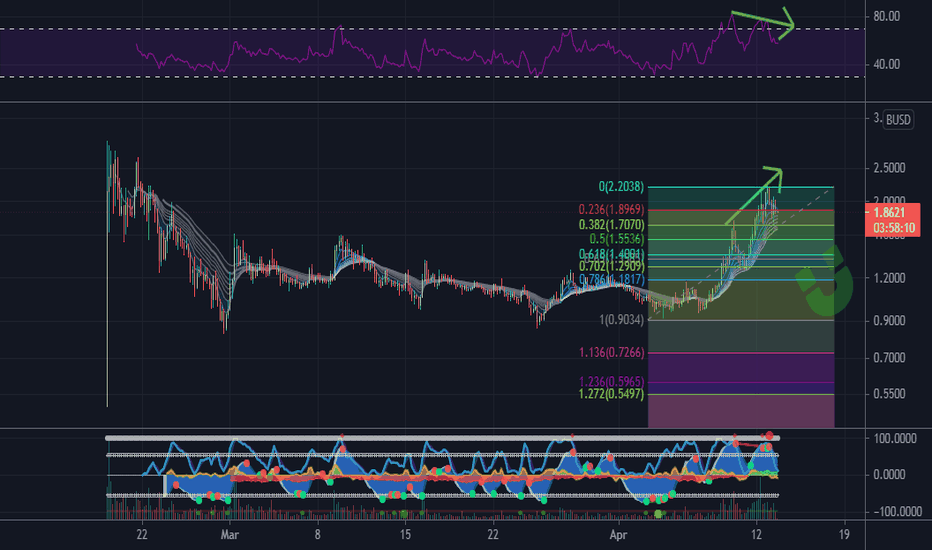Screen dimensions: 932x550
Task: Click price axis value 2.5000
Action: [889, 168]
